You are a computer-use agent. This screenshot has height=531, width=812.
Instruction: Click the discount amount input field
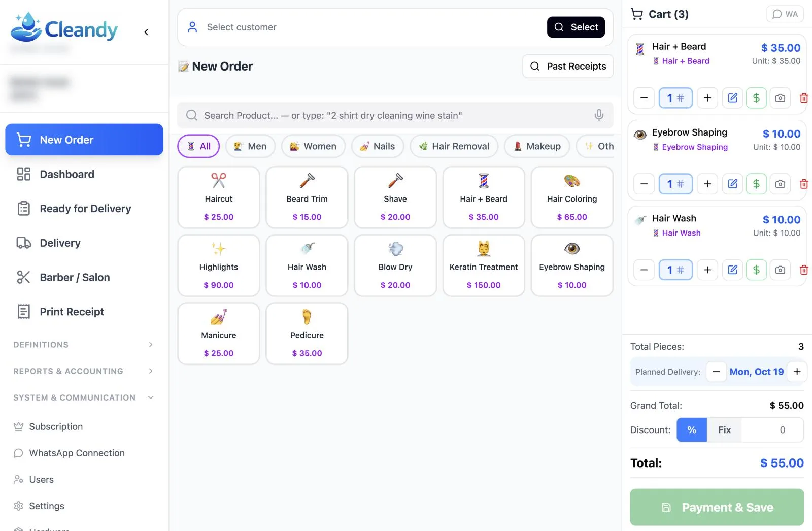772,430
